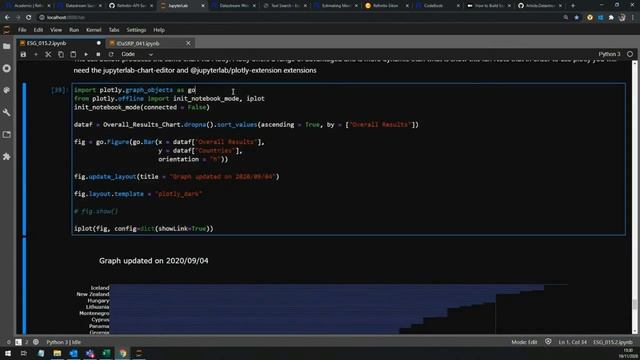Image resolution: width=640 pixels, height=360 pixels.
Task: Open the browser zoom magnifier icon
Action: (566, 18)
